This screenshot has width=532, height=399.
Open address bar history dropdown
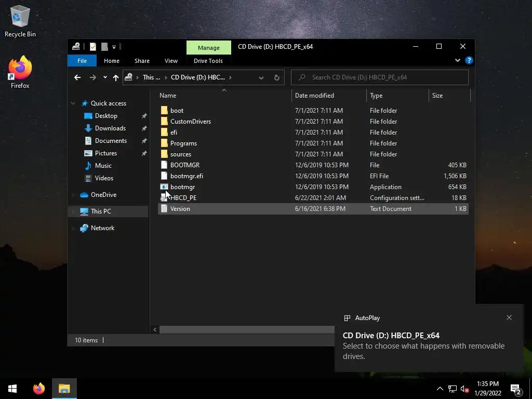tap(261, 78)
